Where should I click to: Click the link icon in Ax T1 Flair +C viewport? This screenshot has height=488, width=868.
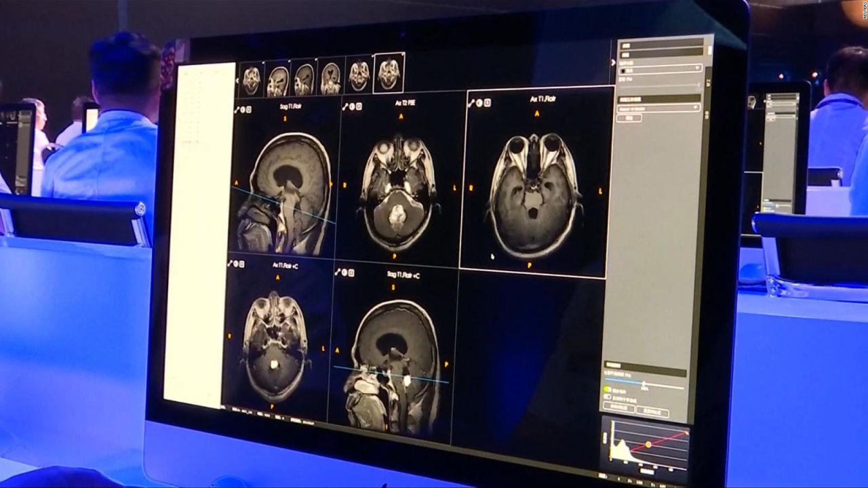(x=229, y=264)
